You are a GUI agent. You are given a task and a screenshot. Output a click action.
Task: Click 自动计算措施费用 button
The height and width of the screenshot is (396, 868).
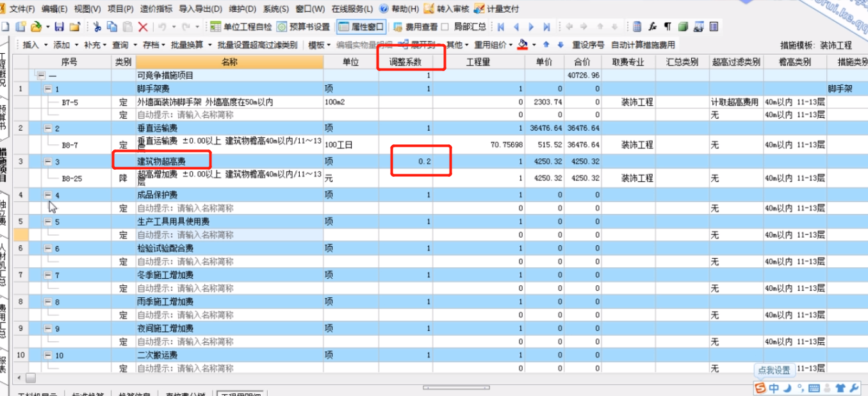(643, 45)
